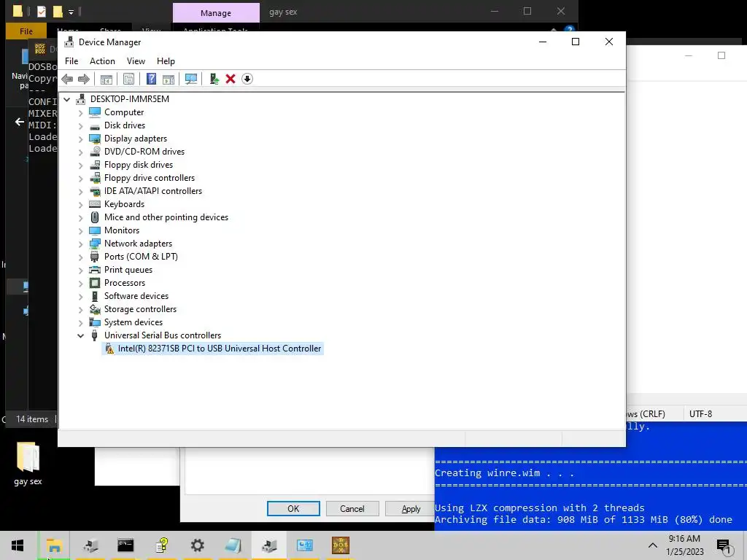Screen dimensions: 747x560
Task: Select Floppy drive controllers tree item
Action: click(x=150, y=178)
